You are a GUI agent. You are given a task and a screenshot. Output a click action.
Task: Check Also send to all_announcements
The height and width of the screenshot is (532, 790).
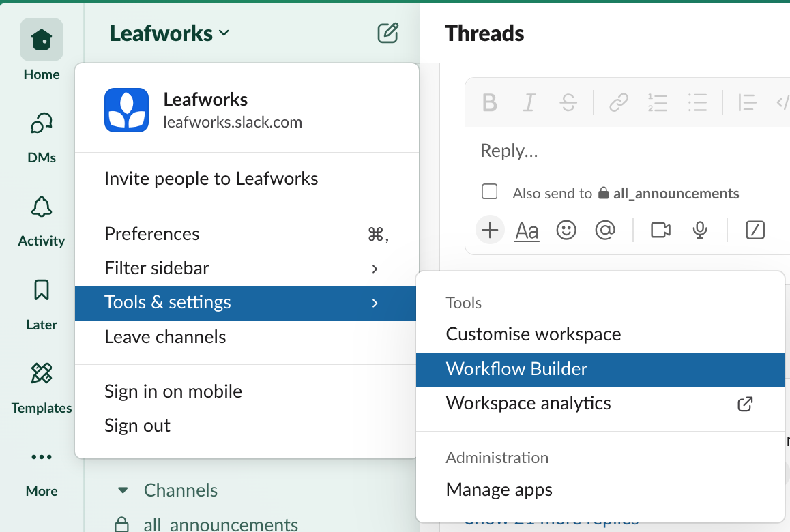[x=489, y=192]
